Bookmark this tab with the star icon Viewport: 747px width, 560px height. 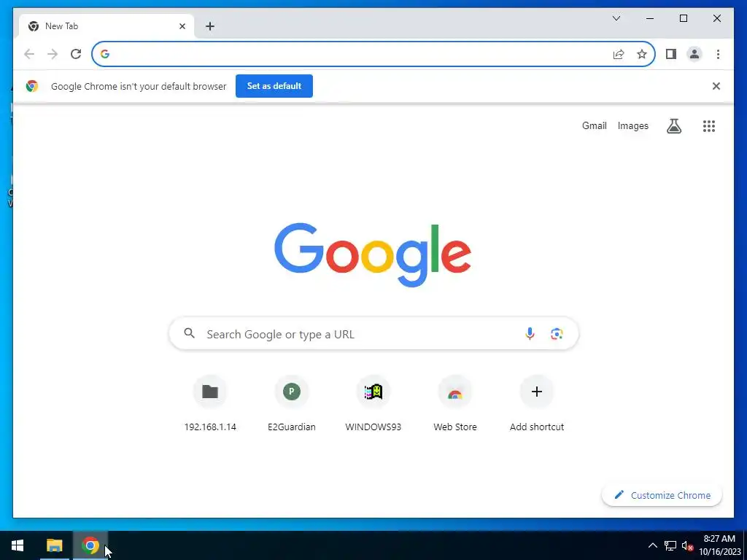pyautogui.click(x=642, y=54)
